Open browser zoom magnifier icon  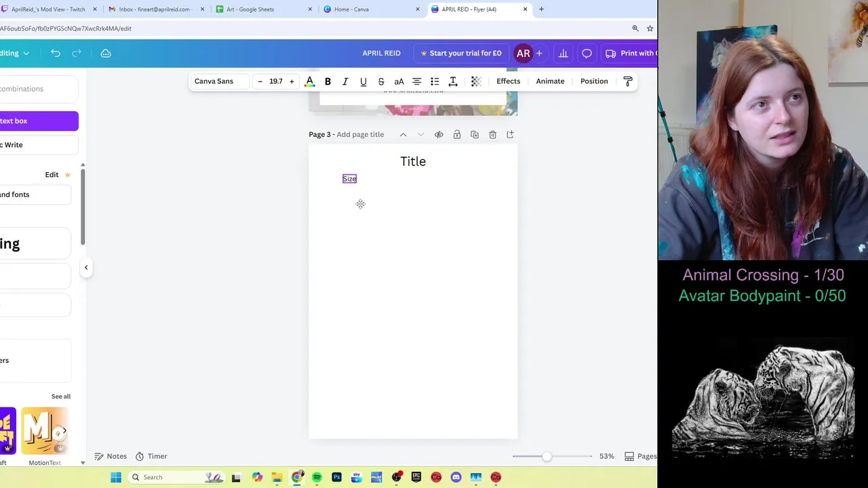tap(635, 28)
